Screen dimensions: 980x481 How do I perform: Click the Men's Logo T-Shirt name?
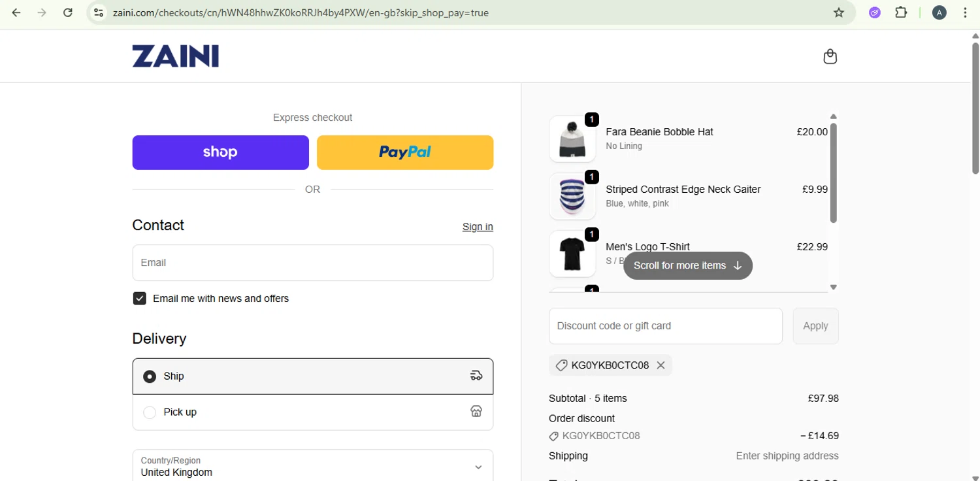[x=647, y=246]
